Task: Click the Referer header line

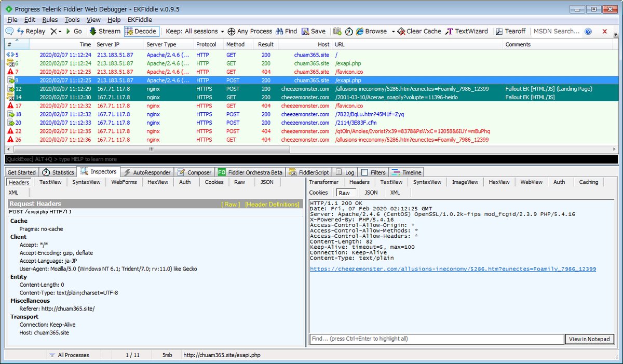Action: [x=57, y=308]
